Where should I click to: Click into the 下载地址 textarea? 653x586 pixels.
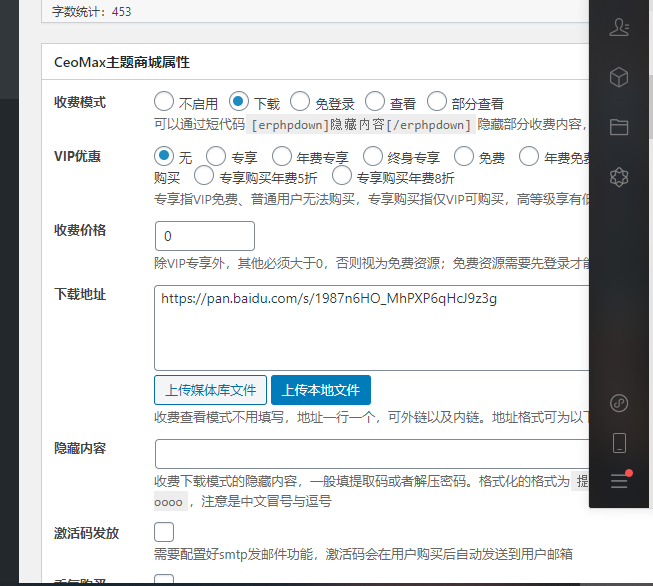click(371, 328)
